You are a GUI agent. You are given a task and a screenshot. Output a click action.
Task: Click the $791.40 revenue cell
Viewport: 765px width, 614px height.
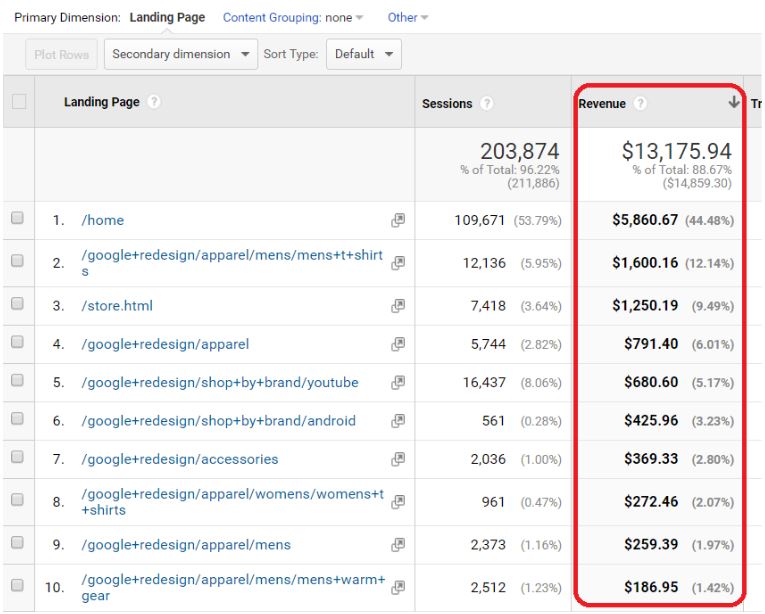click(x=651, y=344)
